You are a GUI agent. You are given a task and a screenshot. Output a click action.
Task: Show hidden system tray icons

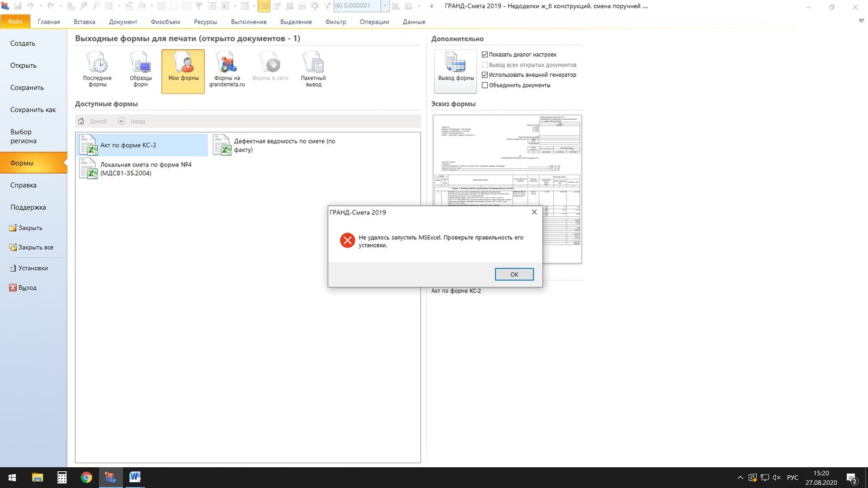tap(740, 478)
